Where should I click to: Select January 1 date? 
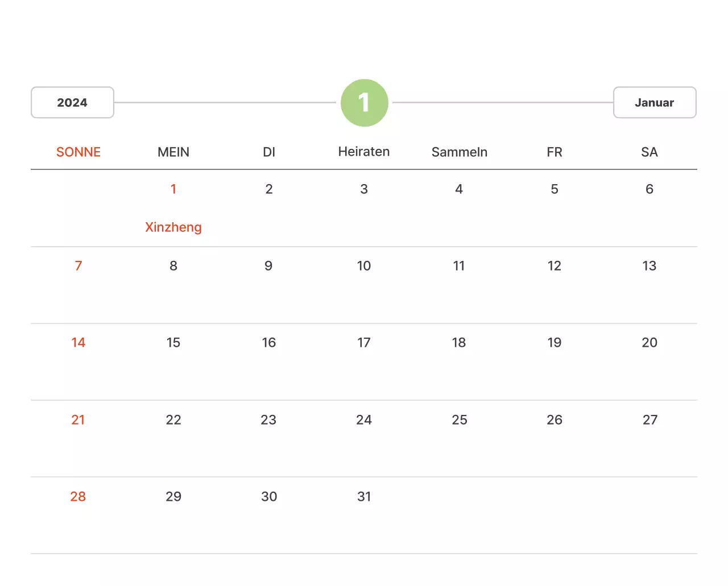[173, 189]
